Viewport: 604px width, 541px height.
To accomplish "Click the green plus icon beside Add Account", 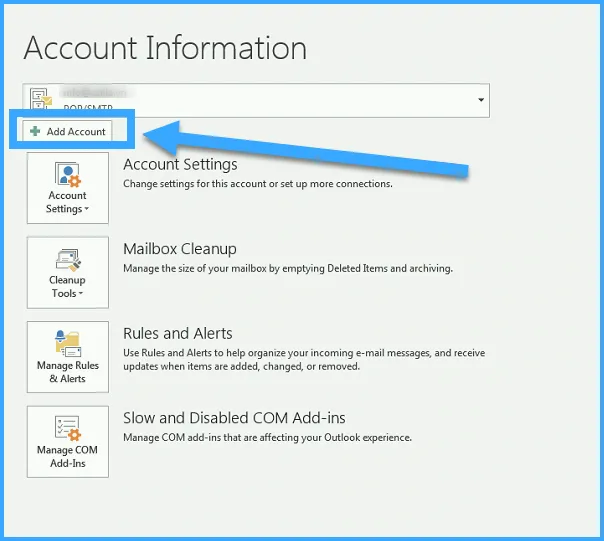I will tap(36, 132).
